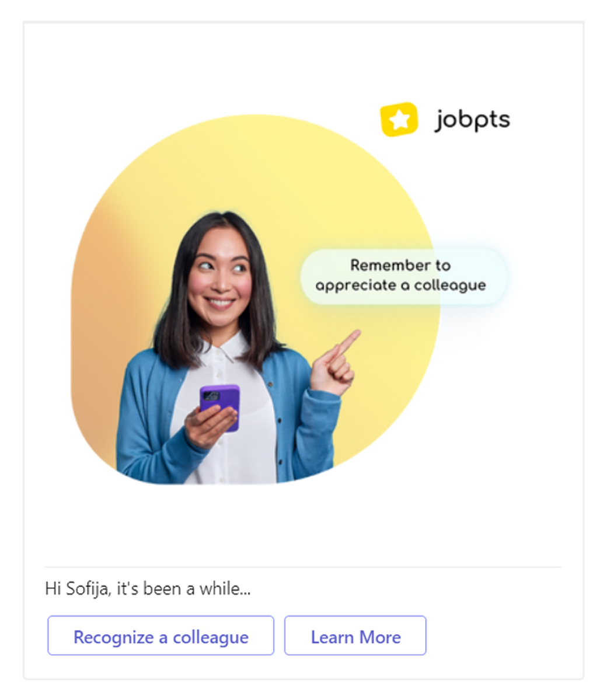Click the white star inside the yellow badge
Screen dimensions: 600x700
[400, 120]
